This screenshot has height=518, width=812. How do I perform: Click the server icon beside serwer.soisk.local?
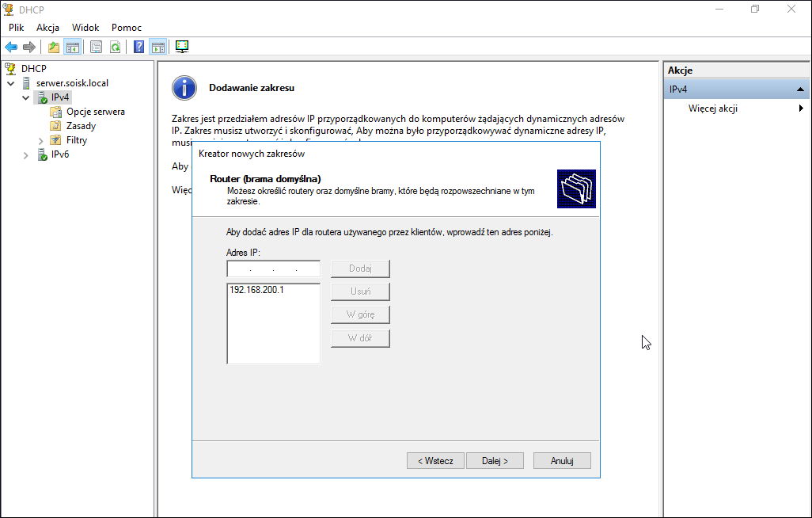[x=26, y=83]
